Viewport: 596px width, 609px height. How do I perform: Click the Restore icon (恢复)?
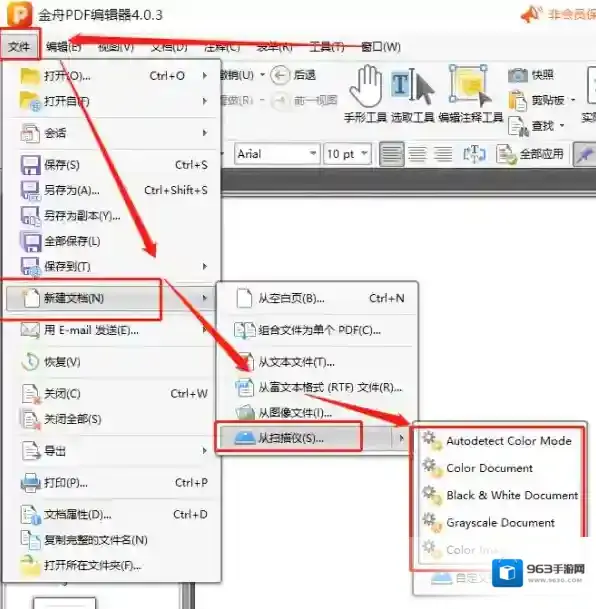pos(30,362)
